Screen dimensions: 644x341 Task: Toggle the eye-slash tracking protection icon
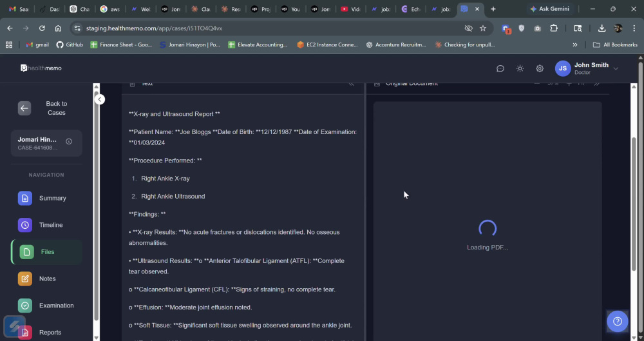(x=468, y=28)
